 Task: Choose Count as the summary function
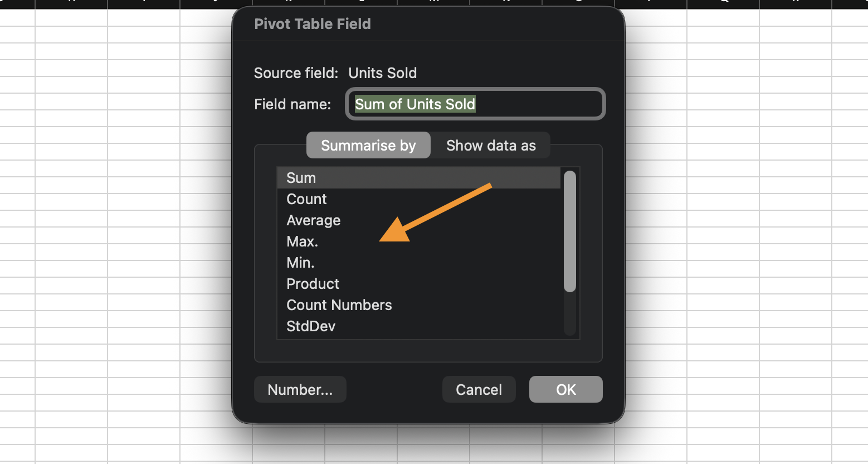306,199
